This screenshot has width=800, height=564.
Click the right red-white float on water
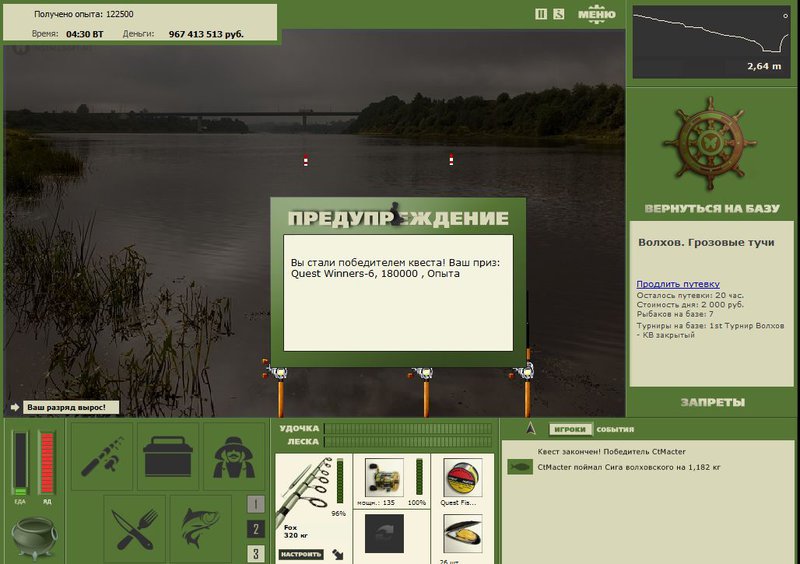(451, 160)
